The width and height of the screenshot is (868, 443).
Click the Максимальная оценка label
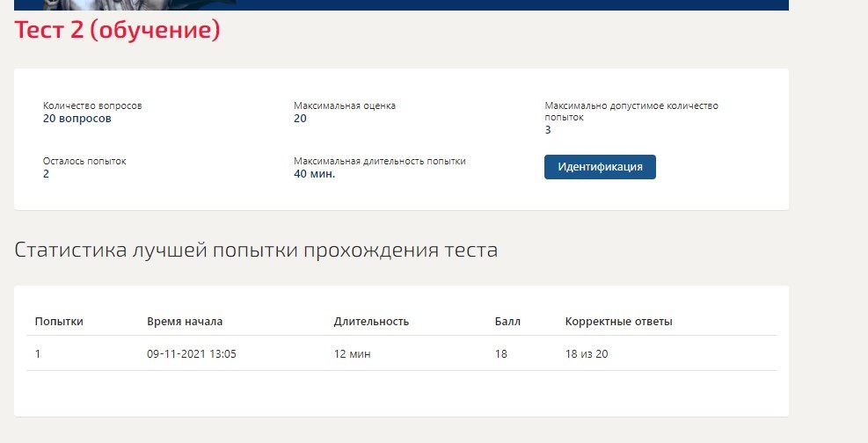pyautogui.click(x=345, y=105)
